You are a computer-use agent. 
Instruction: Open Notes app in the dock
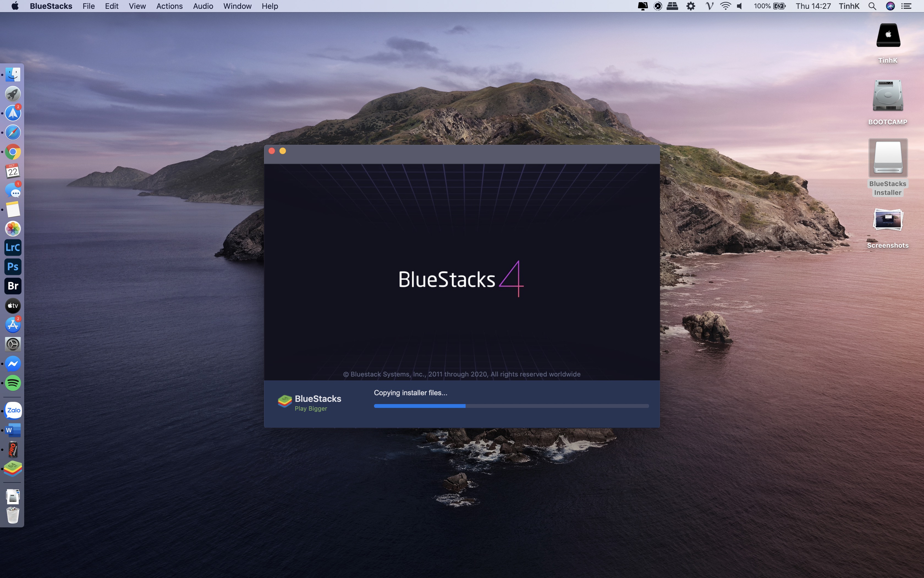click(x=13, y=209)
